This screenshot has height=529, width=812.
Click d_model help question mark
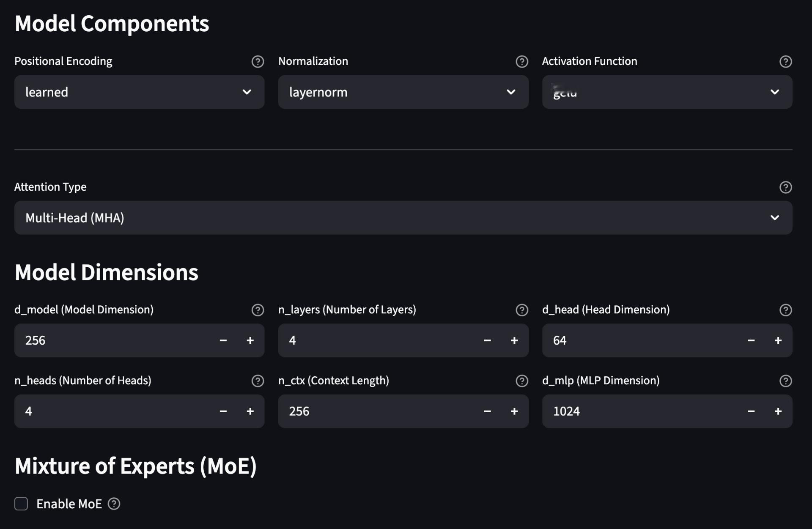(258, 310)
